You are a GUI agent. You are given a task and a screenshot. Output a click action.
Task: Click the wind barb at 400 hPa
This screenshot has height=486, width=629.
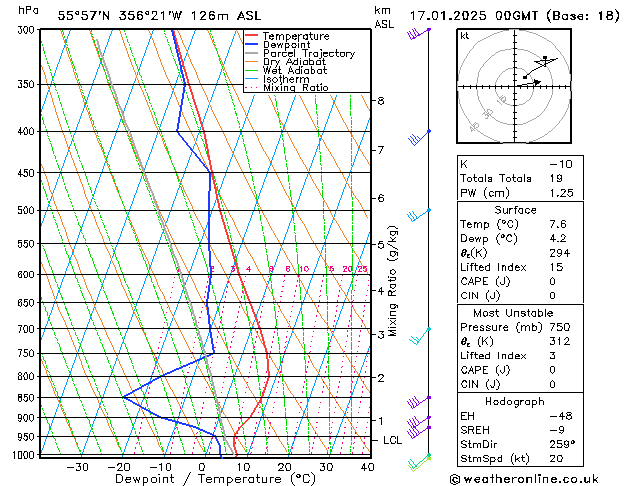pyautogui.click(x=420, y=138)
